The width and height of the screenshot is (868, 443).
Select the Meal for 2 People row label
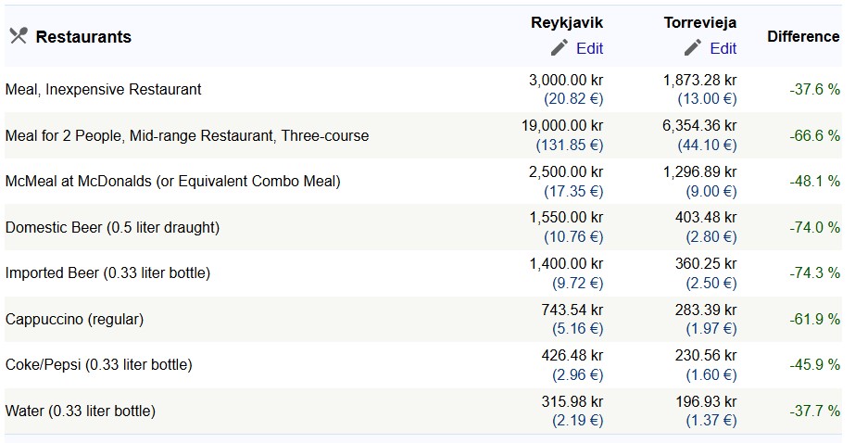pos(187,135)
